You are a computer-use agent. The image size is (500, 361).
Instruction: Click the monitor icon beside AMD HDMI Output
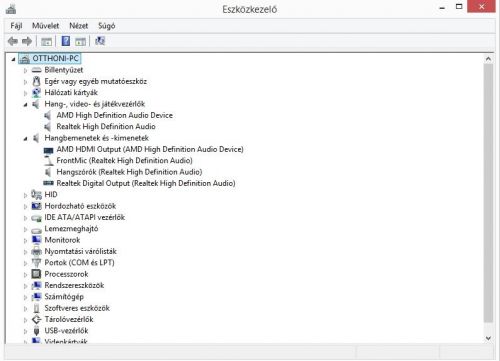coord(48,150)
